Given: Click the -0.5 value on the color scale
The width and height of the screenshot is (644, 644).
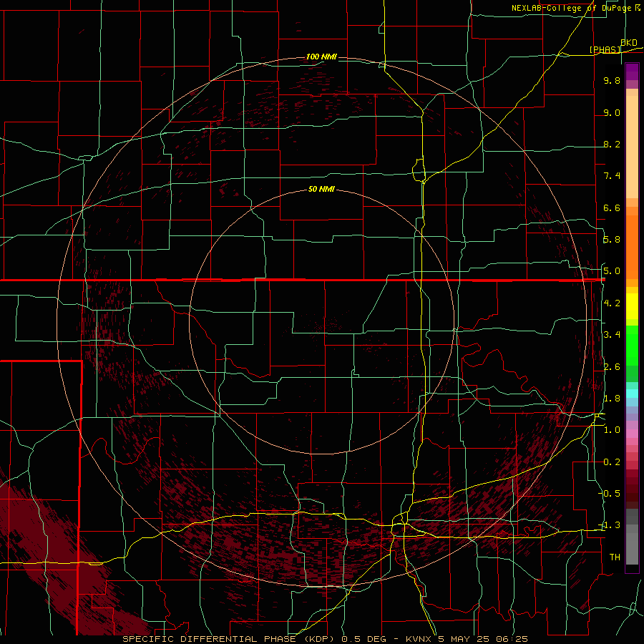Looking at the screenshot, I should pyautogui.click(x=610, y=493).
